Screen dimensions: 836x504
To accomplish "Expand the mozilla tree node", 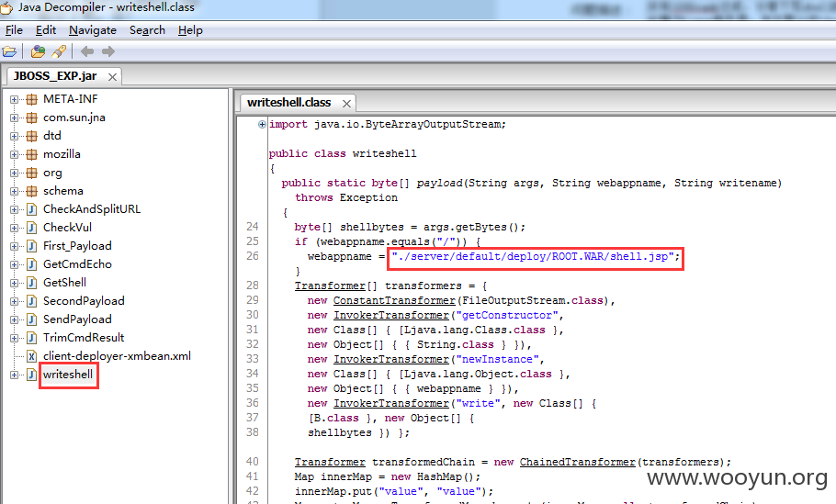I will click(15, 154).
